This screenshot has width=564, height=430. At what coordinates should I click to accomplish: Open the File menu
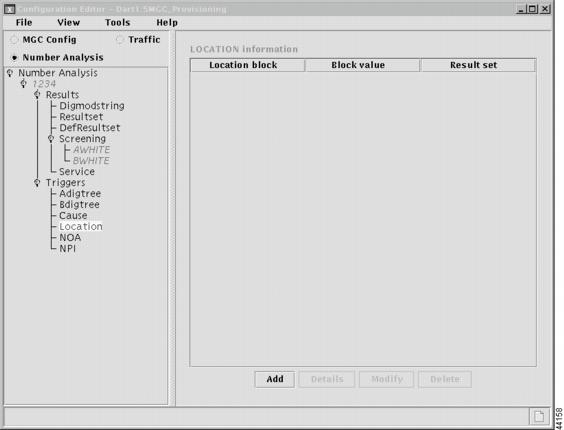(x=24, y=22)
